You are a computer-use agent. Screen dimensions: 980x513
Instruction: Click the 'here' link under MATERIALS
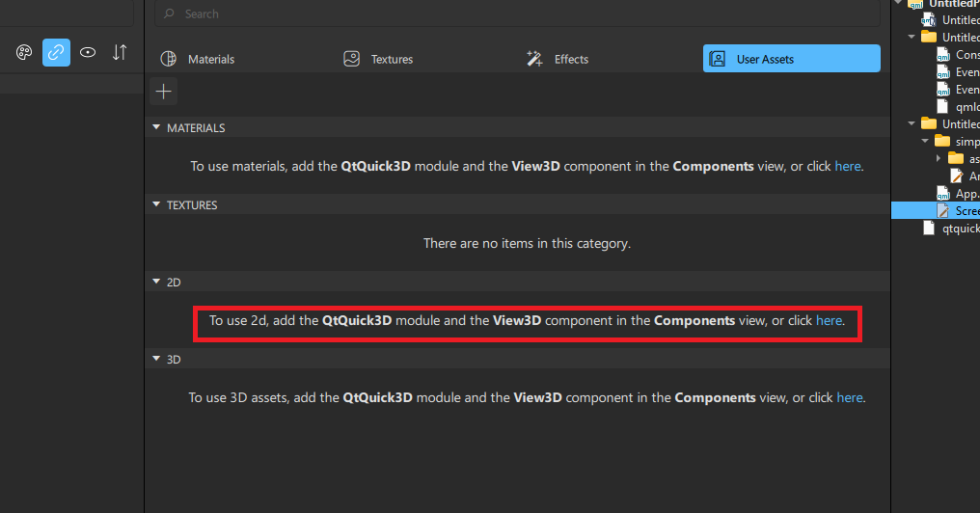coord(847,166)
